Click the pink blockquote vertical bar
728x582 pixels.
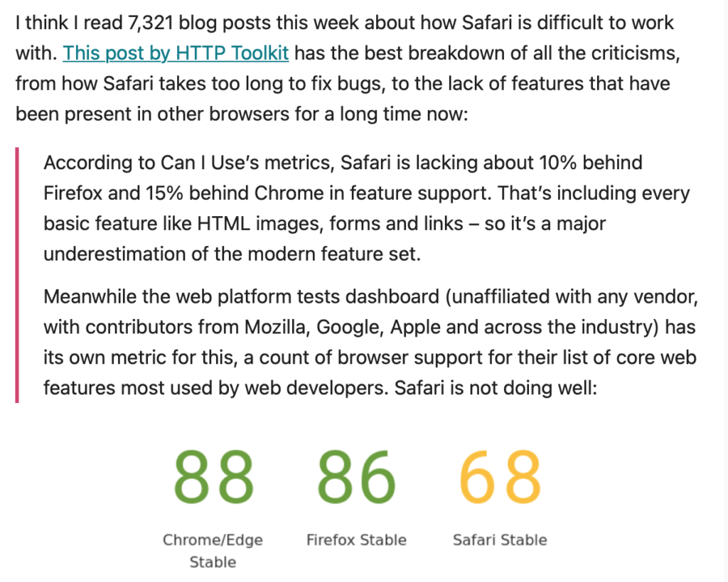coord(17,275)
